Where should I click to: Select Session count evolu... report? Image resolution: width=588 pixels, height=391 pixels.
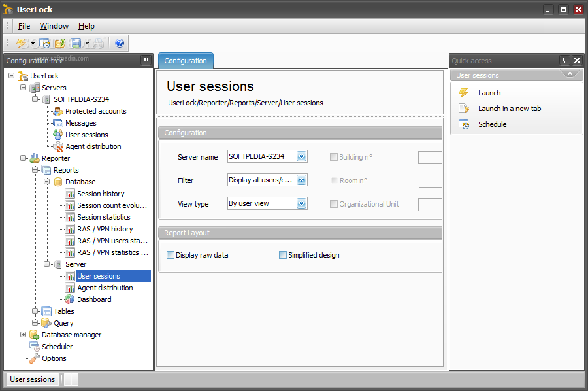112,205
